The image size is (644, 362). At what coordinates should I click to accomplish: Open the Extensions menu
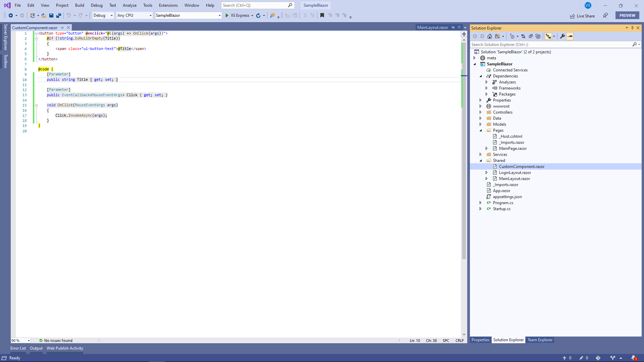coord(168,5)
